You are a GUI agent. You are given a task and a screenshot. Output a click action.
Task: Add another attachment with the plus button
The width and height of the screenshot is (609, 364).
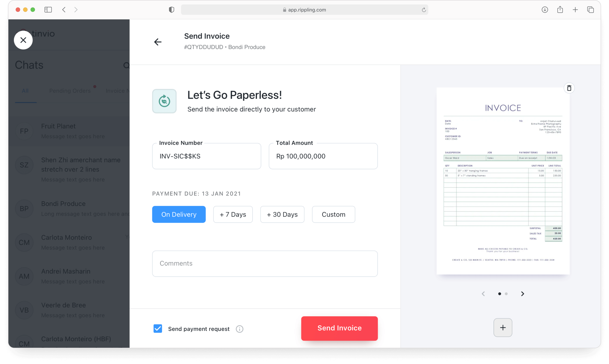pyautogui.click(x=503, y=328)
